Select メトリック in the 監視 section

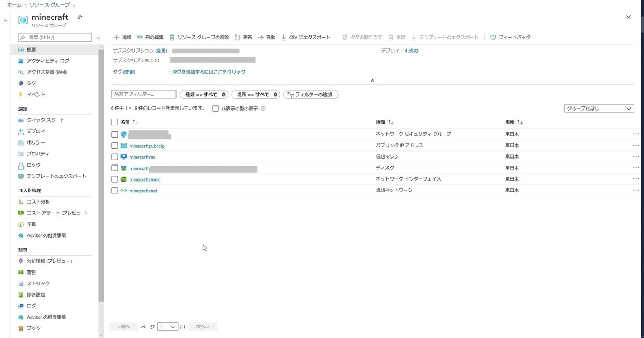point(38,283)
